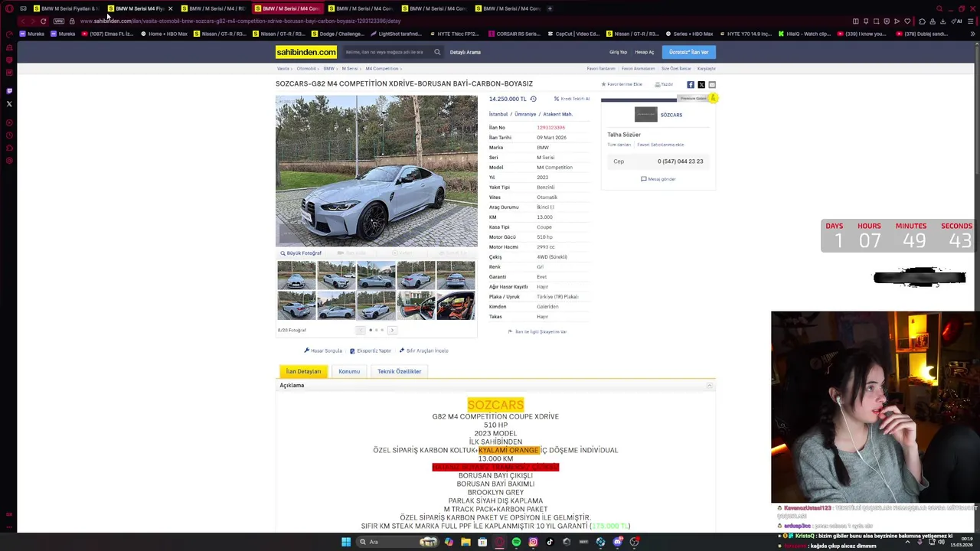The width and height of the screenshot is (980, 551).
Task: Open Karşılaştır compare link
Action: click(707, 69)
